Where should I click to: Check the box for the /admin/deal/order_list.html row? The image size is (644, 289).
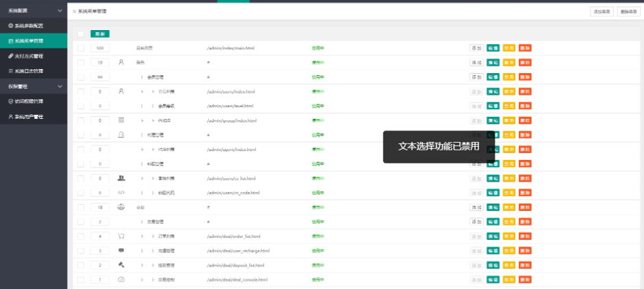pos(81,236)
